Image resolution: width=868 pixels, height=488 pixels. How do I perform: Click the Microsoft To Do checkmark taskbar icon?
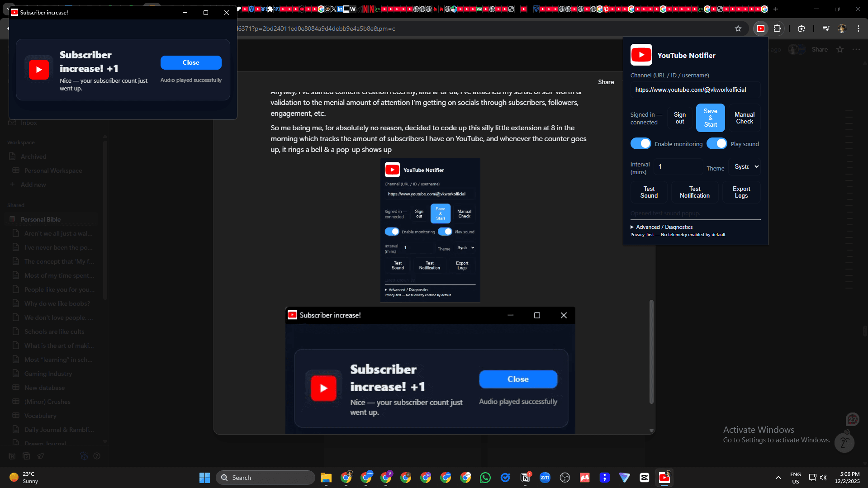pyautogui.click(x=505, y=478)
